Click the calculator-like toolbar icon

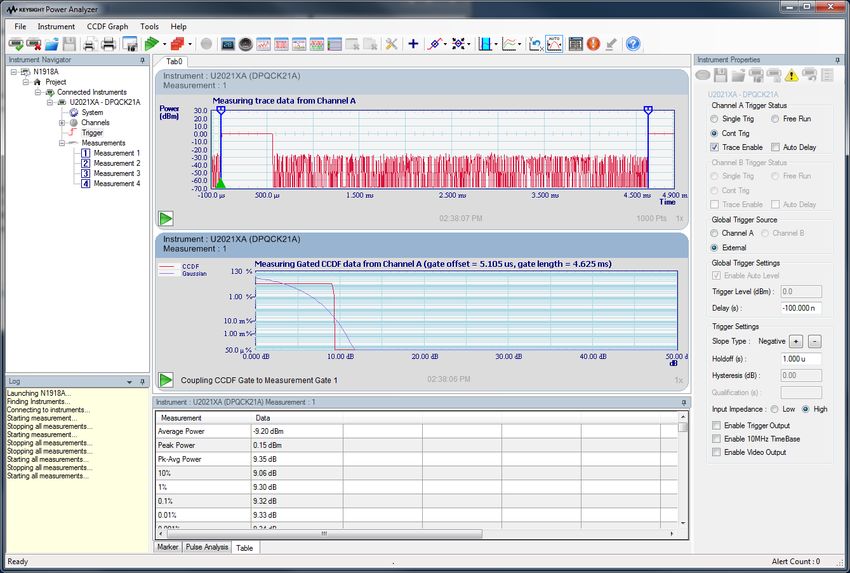pos(576,44)
